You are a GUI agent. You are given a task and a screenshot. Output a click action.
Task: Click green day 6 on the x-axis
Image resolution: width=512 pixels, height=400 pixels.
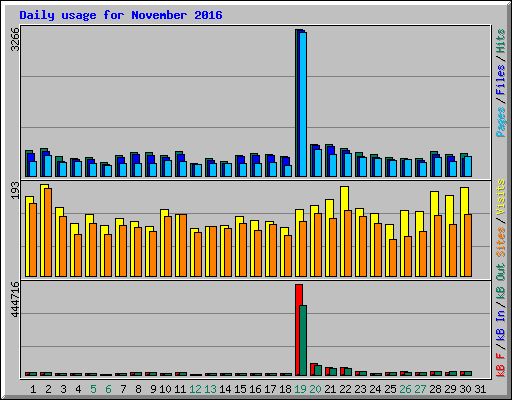click(108, 389)
